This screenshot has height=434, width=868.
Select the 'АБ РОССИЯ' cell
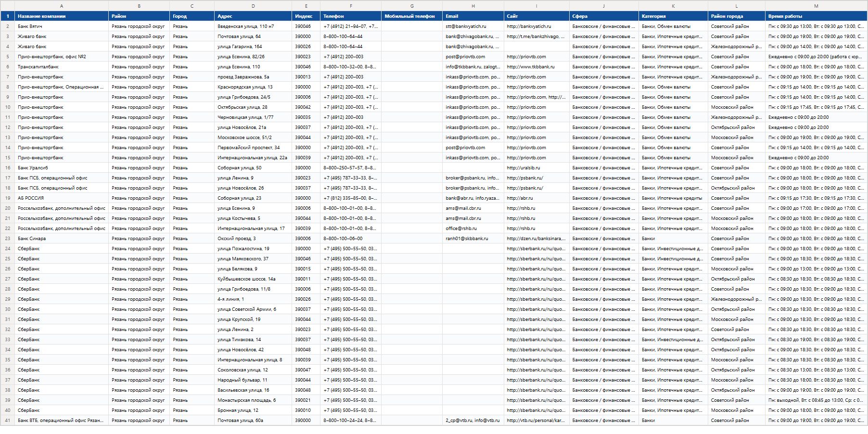(62, 198)
